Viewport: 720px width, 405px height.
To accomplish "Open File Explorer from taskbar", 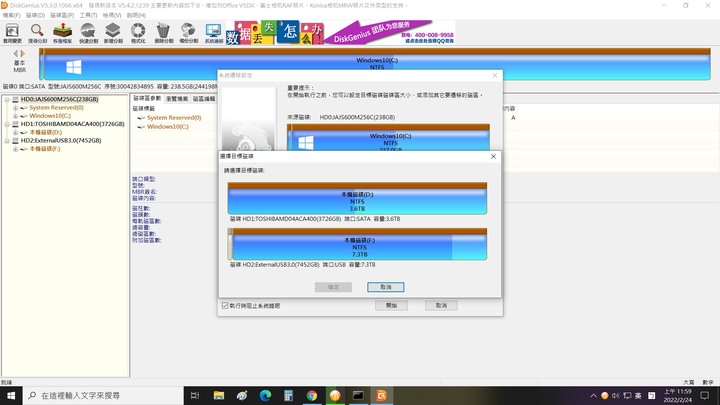I will 219,395.
